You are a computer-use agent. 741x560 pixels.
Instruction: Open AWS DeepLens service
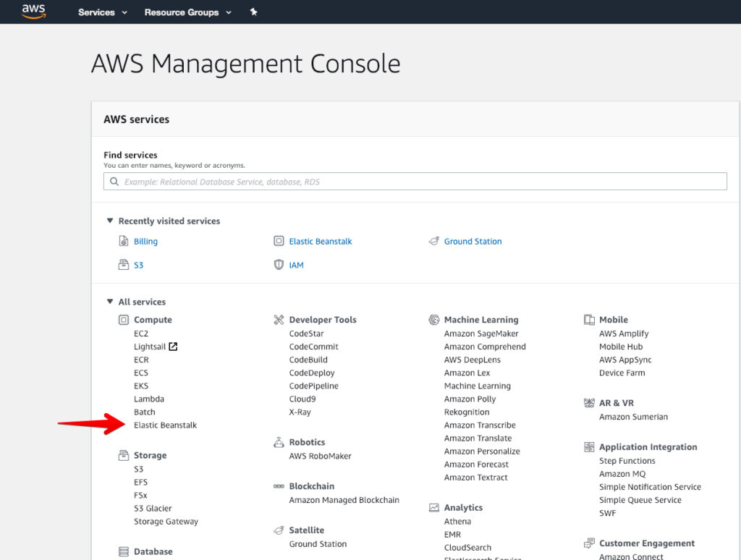tap(472, 360)
